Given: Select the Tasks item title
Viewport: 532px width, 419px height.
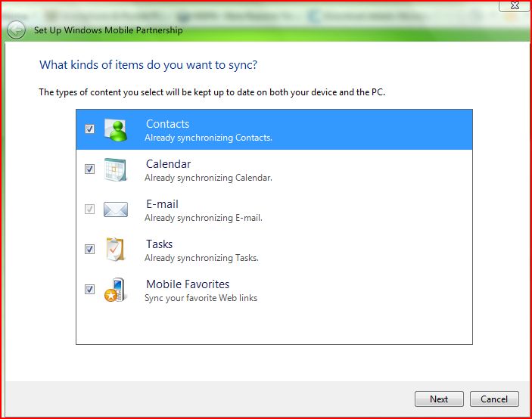Looking at the screenshot, I should click(x=159, y=244).
